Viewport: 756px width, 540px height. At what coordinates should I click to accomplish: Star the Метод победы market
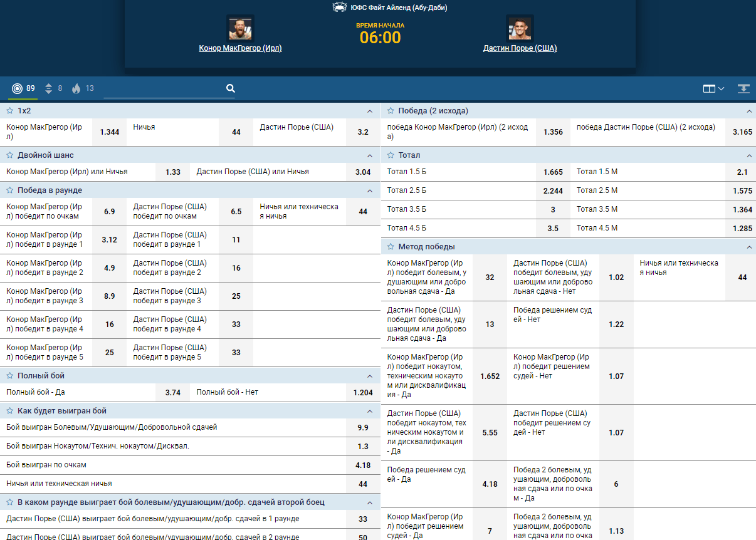click(391, 247)
